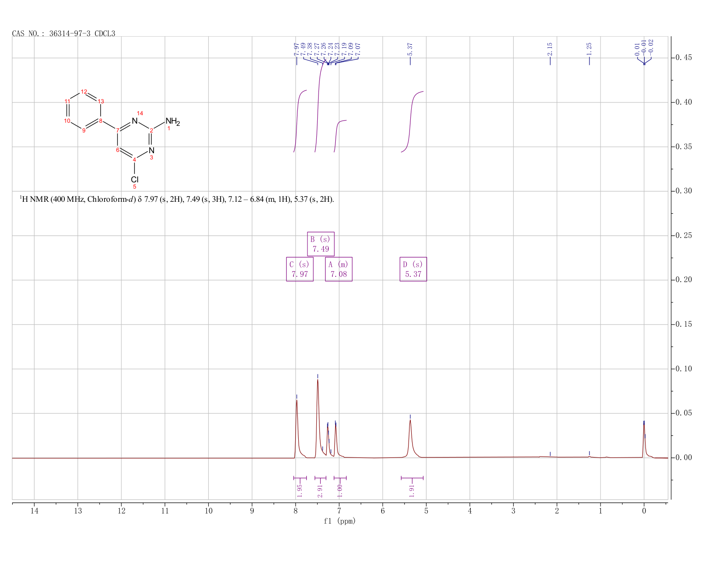
Task: Click the 2.15 peak label at top
Action: (550, 49)
